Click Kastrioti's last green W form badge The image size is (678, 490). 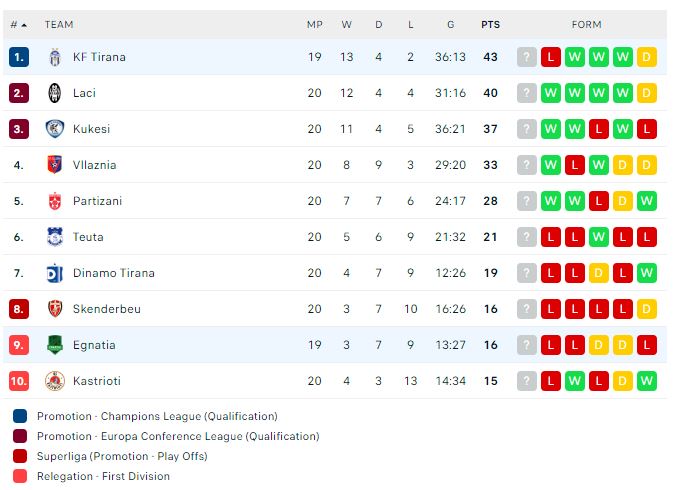tap(646, 381)
